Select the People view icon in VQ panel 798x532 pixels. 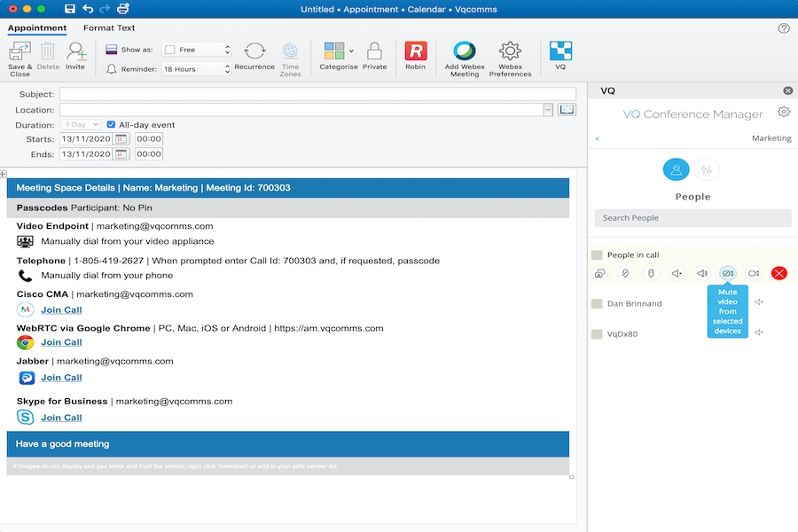676,169
